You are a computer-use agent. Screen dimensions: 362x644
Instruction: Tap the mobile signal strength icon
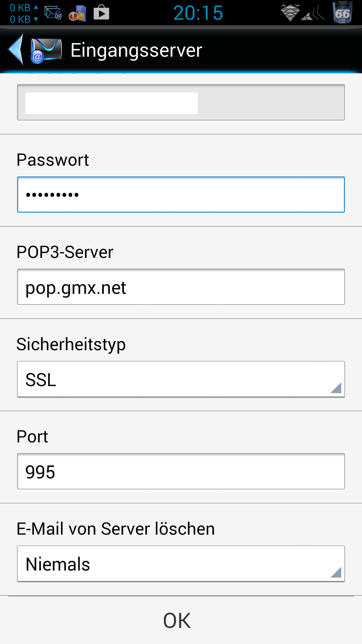click(x=313, y=13)
